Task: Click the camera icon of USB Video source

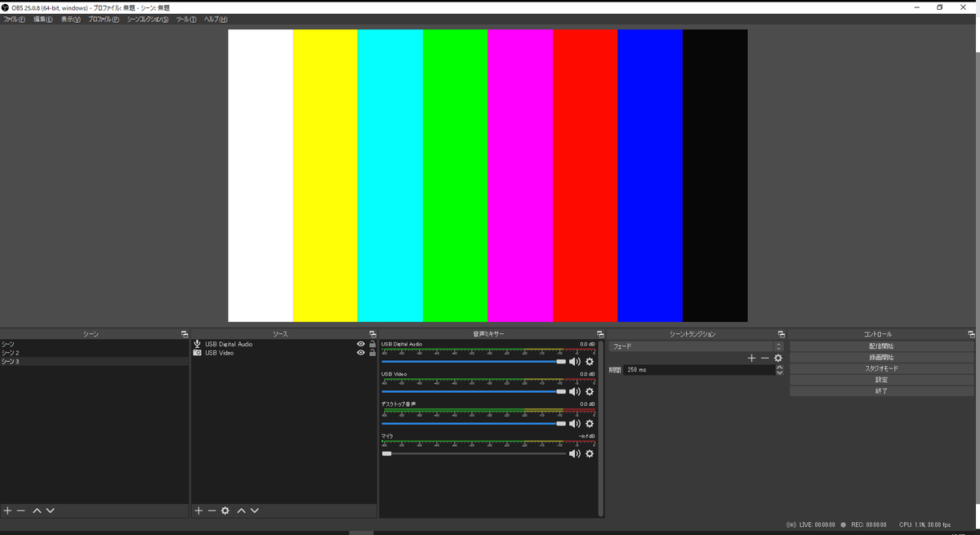Action: point(197,353)
